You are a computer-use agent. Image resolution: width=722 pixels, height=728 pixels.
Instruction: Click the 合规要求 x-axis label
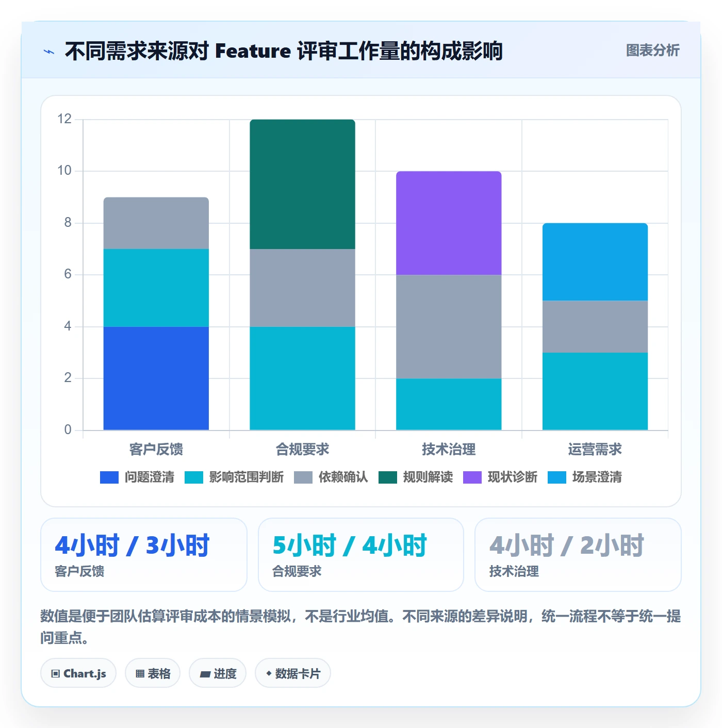[x=303, y=450]
